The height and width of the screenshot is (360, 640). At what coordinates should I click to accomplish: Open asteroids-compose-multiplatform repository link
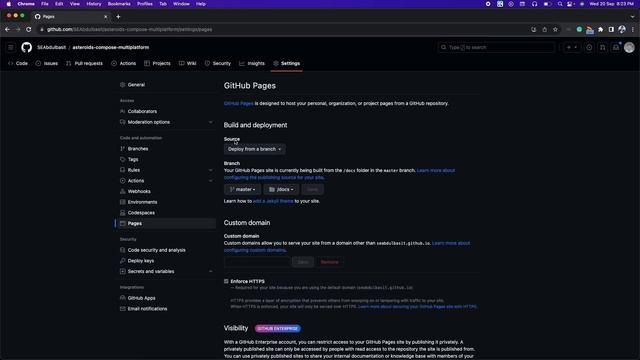111,47
